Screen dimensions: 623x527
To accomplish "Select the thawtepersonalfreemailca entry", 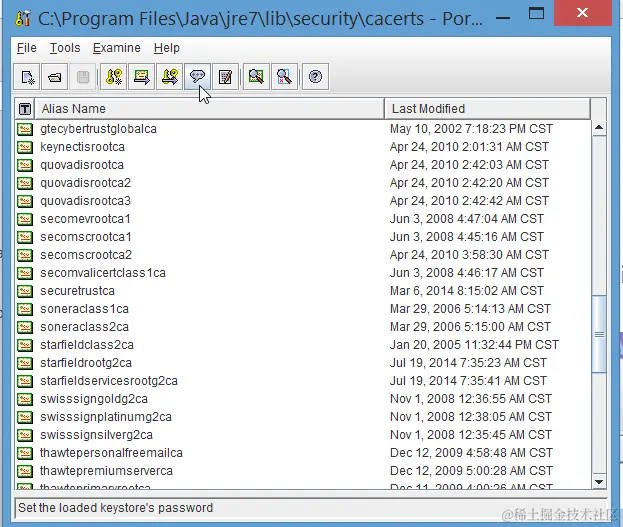I will [111, 453].
